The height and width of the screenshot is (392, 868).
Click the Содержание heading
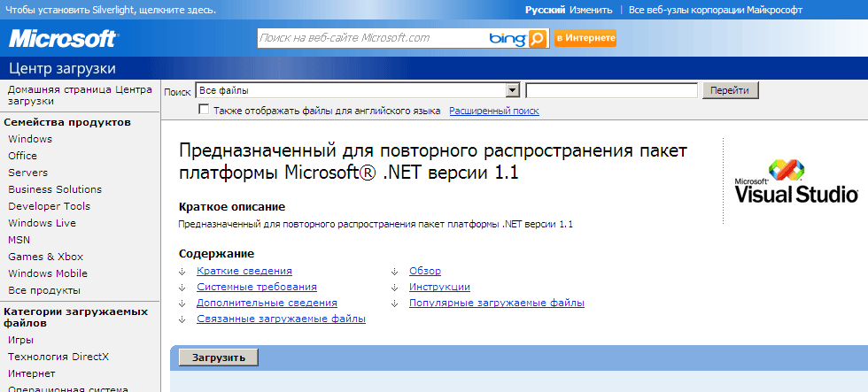click(216, 254)
